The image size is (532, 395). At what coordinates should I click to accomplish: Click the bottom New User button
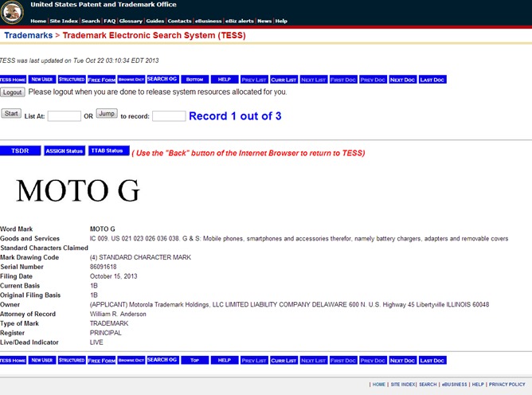pyautogui.click(x=42, y=360)
